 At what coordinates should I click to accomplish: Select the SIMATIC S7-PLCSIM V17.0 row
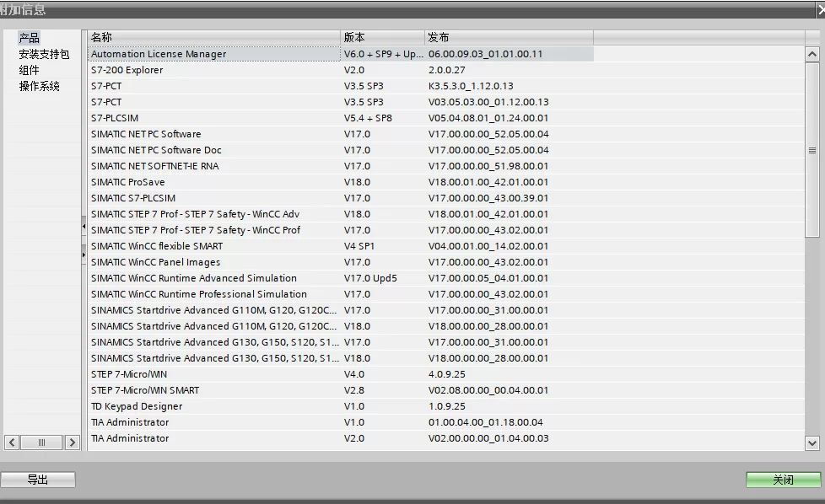pyautogui.click(x=341, y=198)
